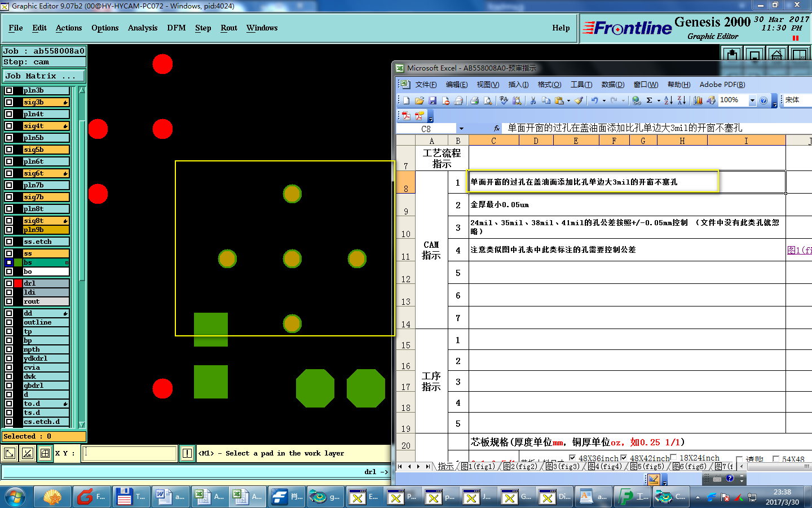Click the Excel Sort Descending Z-A icon
Screen dimensions: 812x508
point(681,100)
